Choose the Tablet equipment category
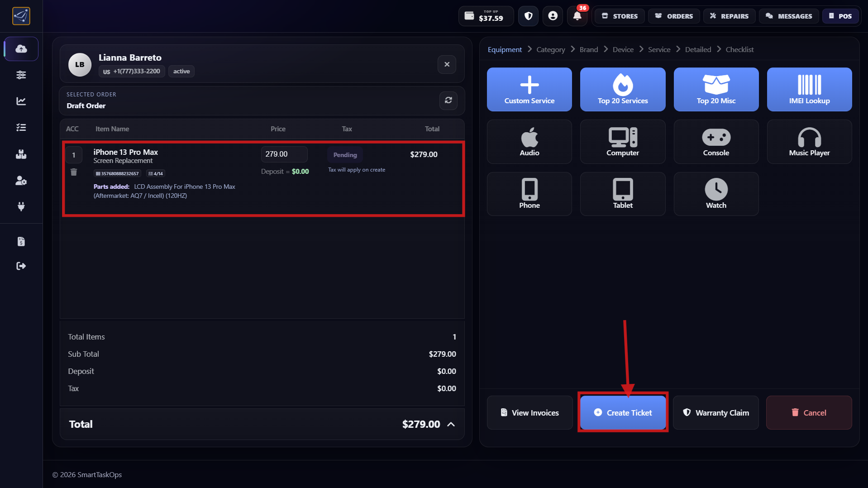Viewport: 868px width, 488px height. click(623, 194)
